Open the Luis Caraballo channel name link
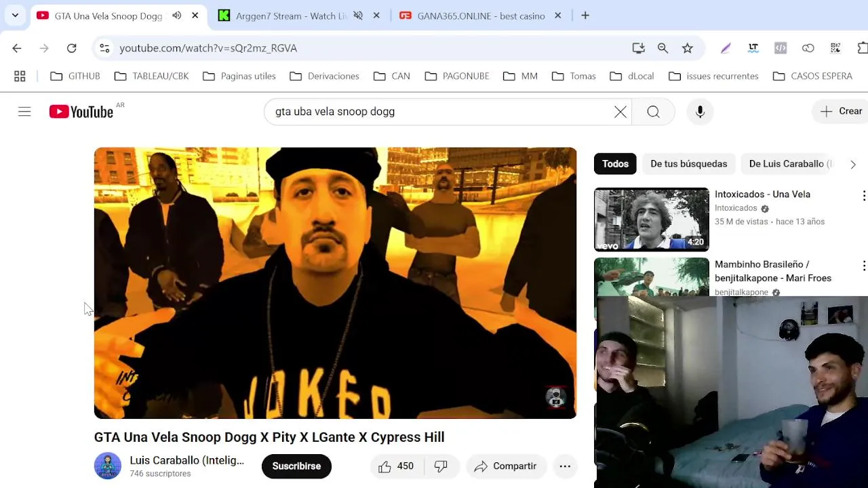The height and width of the screenshot is (488, 868). [186, 460]
